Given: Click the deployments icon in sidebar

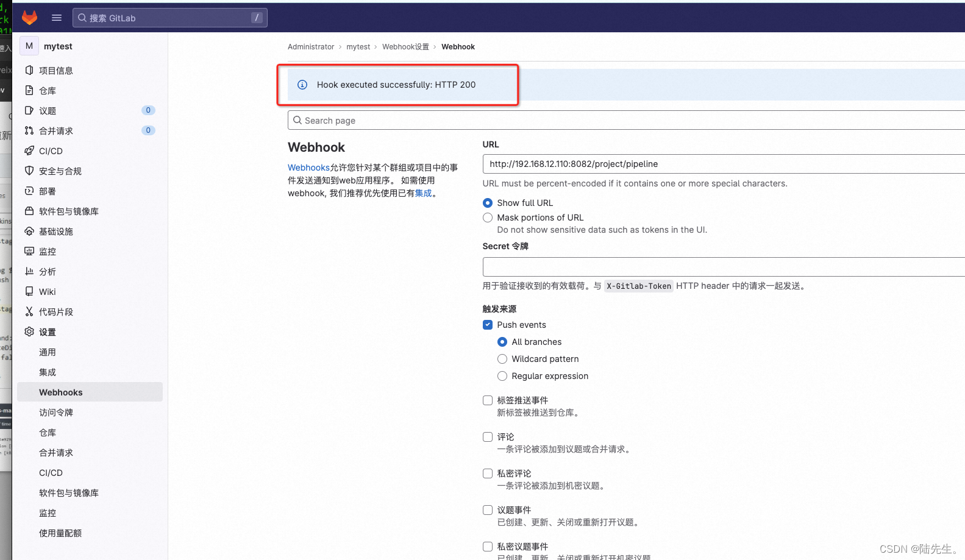Looking at the screenshot, I should coord(29,191).
